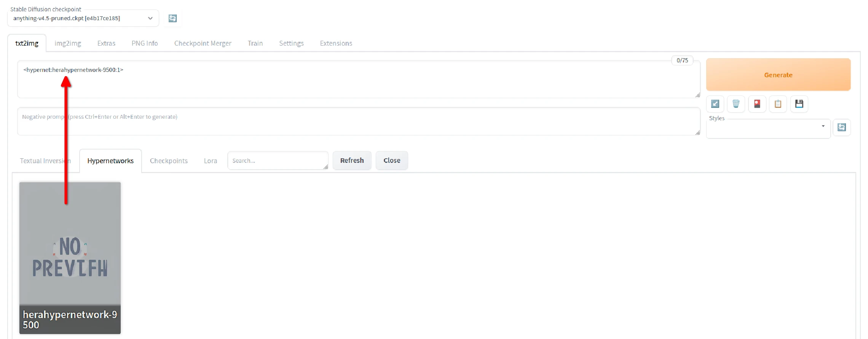868x339 pixels.
Task: Refresh the Stable Diffusion checkpoint list
Action: (172, 18)
